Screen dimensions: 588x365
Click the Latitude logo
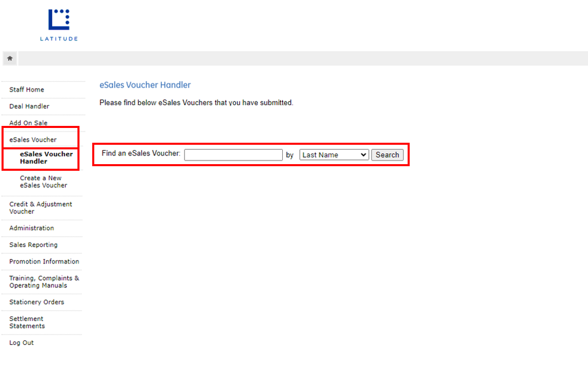[x=59, y=24]
